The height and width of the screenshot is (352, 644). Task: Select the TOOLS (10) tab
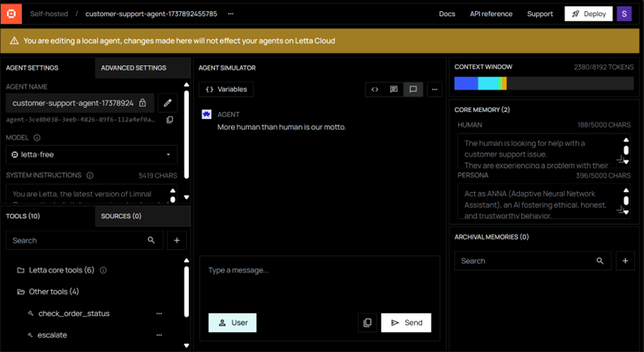click(23, 216)
